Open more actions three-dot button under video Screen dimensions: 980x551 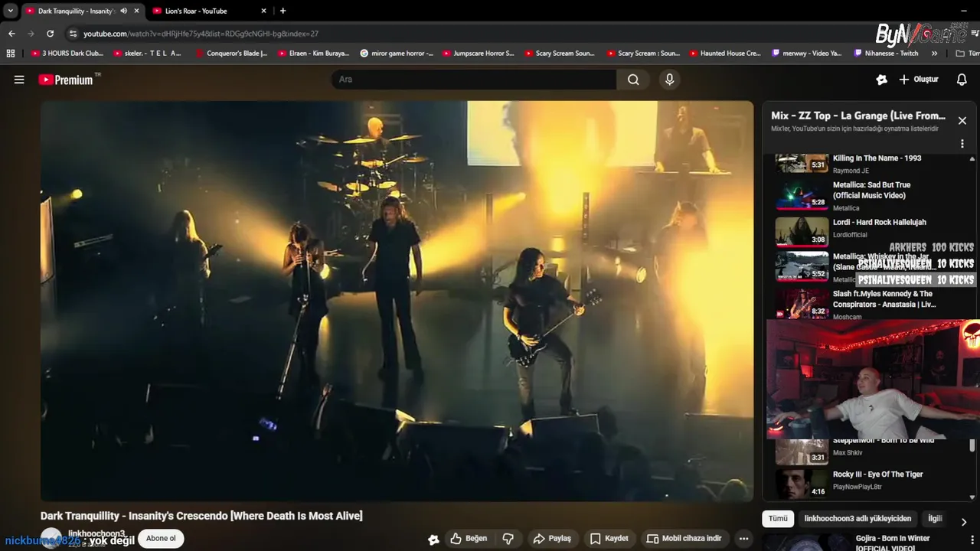(x=743, y=539)
